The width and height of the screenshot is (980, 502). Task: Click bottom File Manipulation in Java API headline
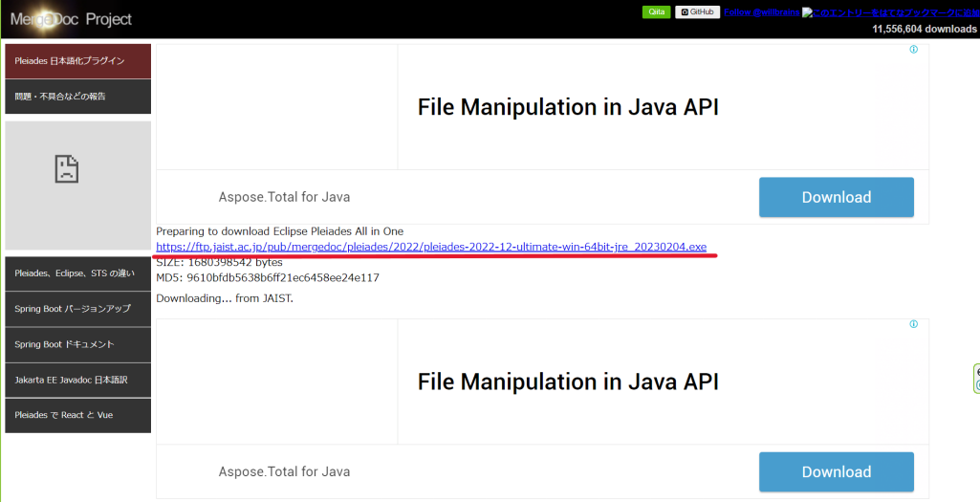568,381
